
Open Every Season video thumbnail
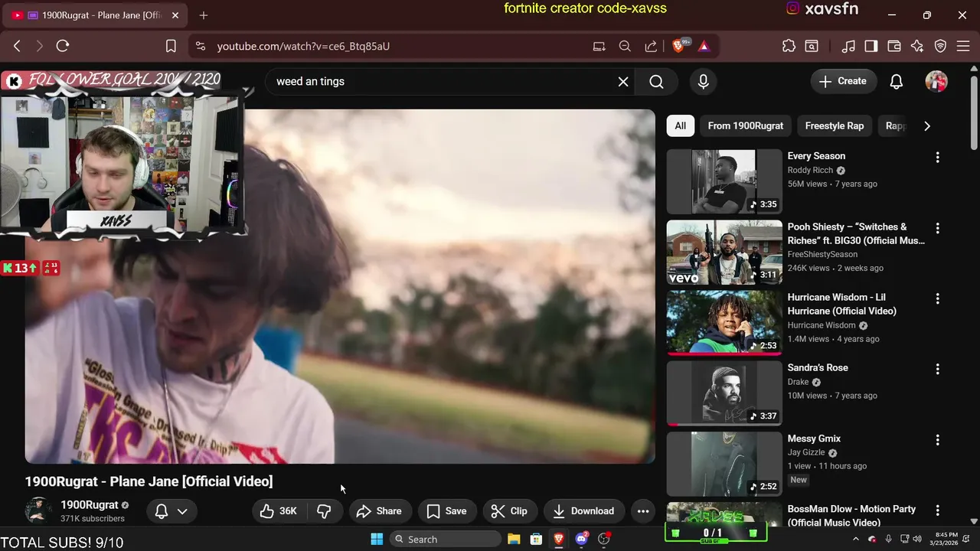point(724,181)
